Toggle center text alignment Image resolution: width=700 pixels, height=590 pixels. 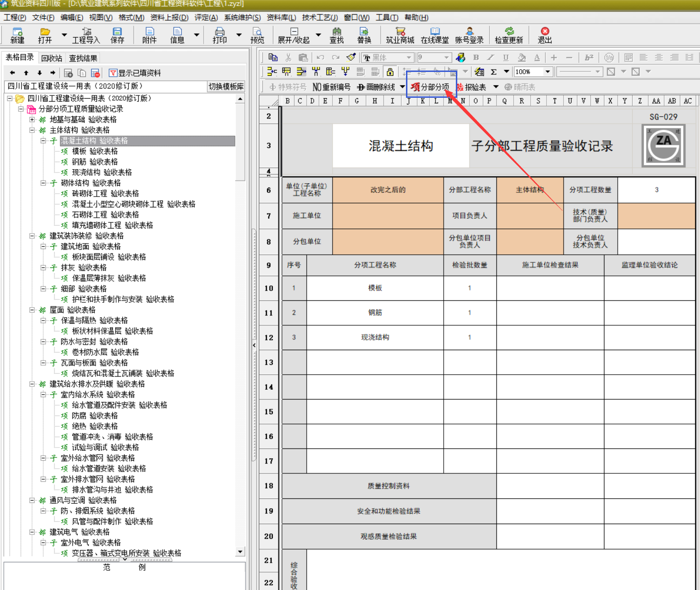point(659,57)
